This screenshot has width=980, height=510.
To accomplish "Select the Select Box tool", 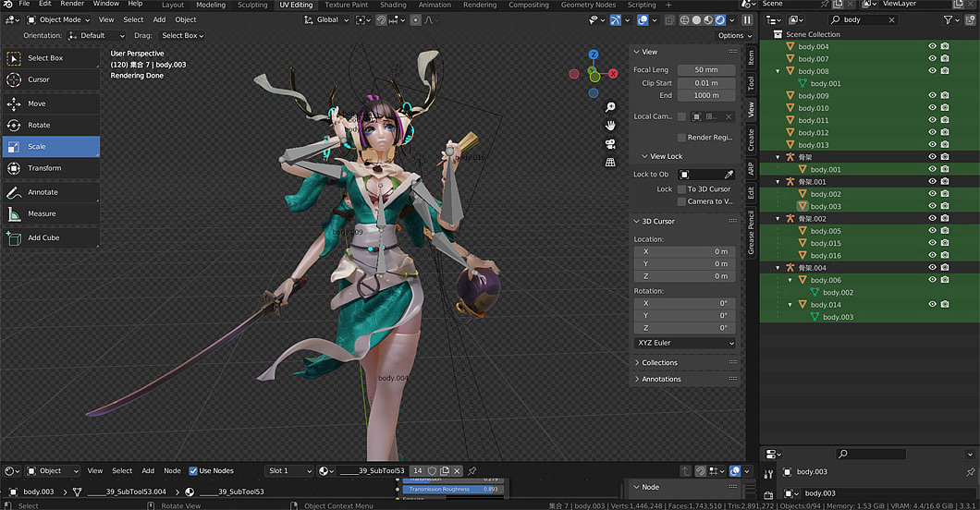I will pos(51,58).
